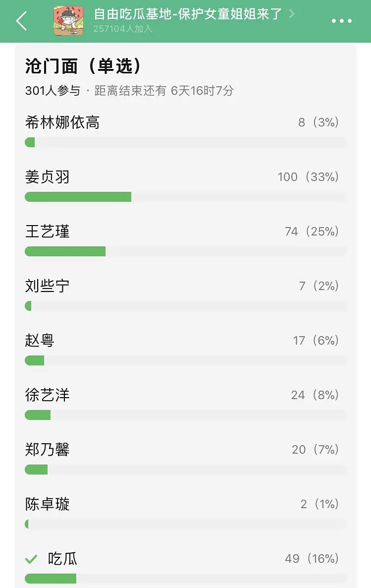Image resolution: width=371 pixels, height=588 pixels.
Task: Pick the 徐艺洋 poll option
Action: 185,404
